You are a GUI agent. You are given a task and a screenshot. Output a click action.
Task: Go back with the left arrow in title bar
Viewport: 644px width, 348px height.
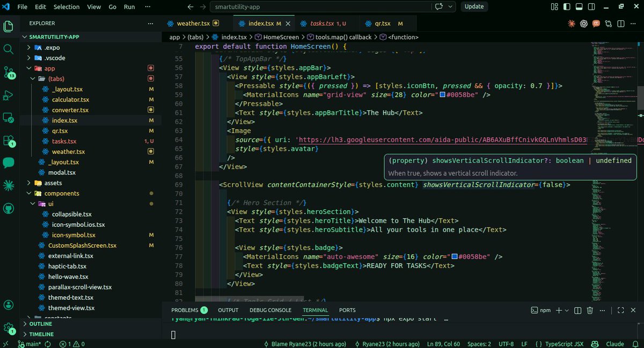(x=191, y=6)
